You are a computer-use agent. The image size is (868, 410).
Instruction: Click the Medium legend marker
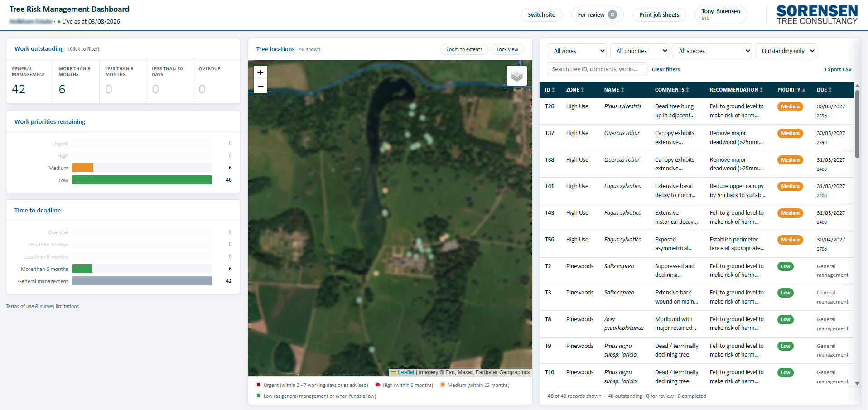pos(443,385)
